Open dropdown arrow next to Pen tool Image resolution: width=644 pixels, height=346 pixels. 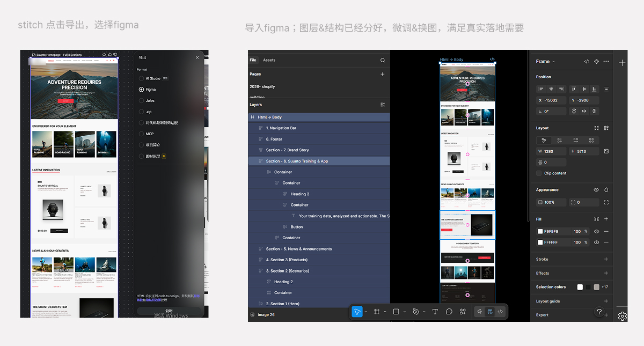click(x=423, y=312)
